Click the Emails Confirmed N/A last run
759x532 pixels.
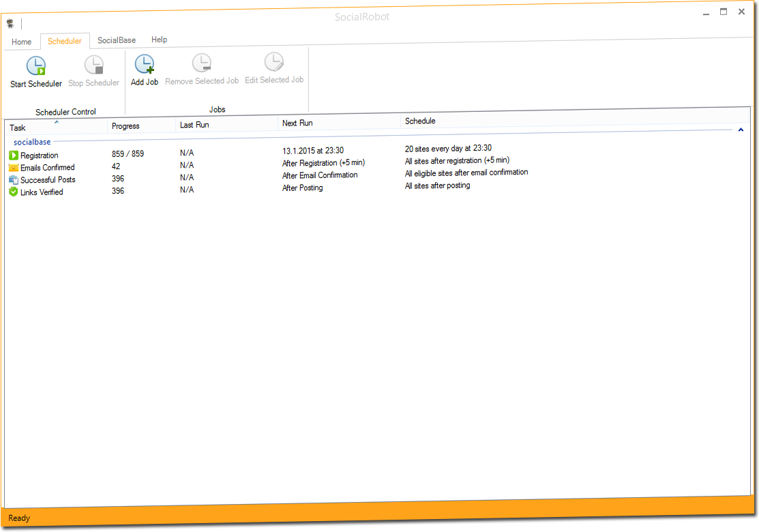pos(187,166)
